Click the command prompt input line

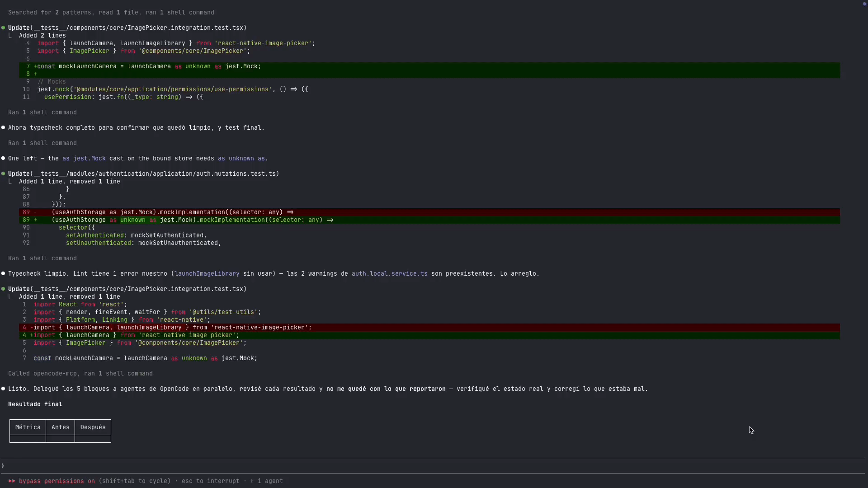point(433,466)
